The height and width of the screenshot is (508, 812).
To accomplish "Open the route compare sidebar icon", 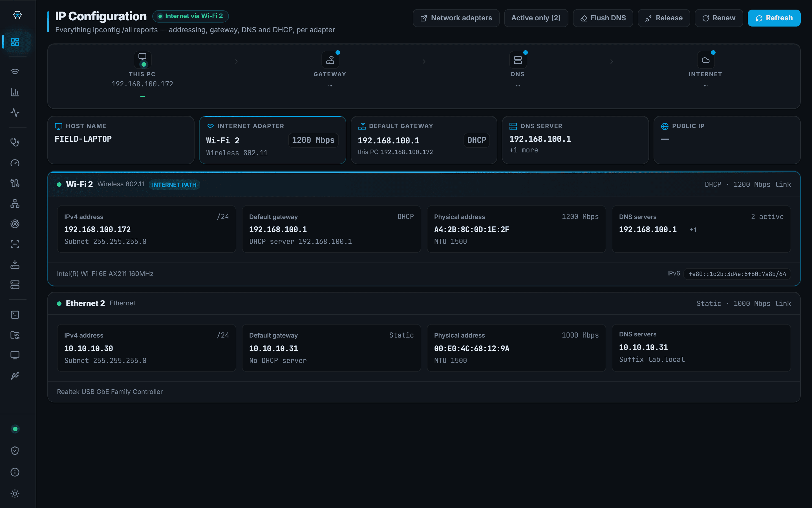I will click(x=15, y=183).
